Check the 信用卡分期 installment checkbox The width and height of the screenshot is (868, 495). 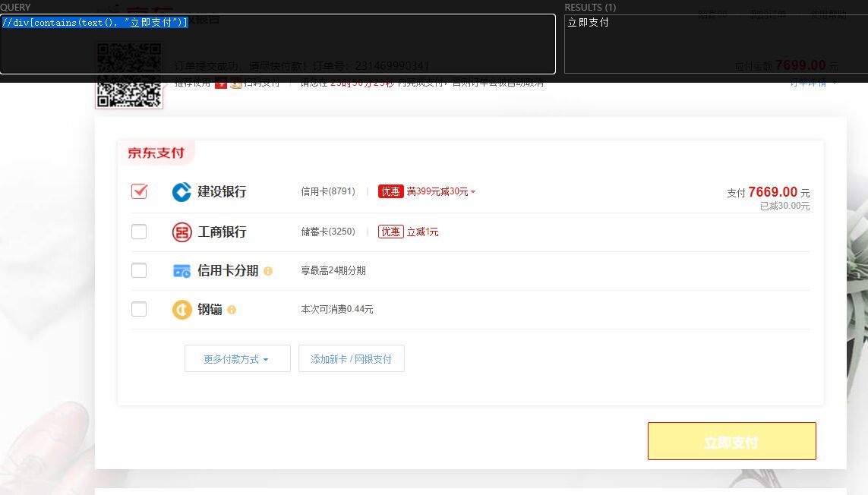coord(139,270)
